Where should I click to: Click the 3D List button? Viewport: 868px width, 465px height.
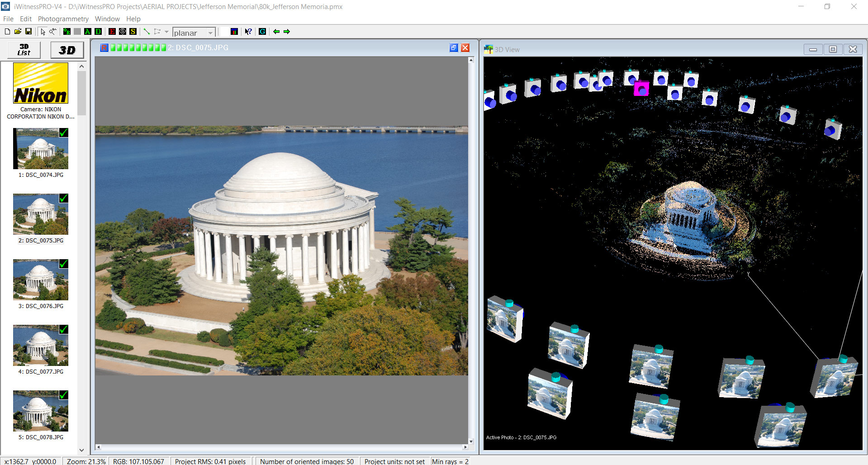tap(24, 50)
